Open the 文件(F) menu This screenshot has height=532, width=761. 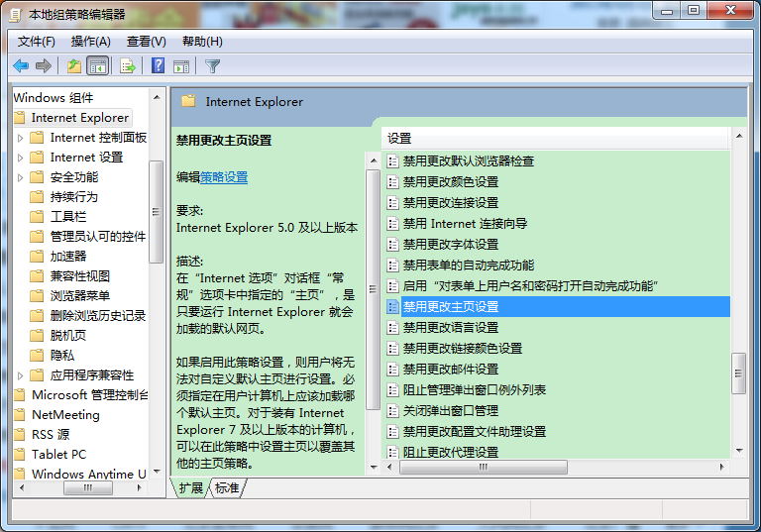(x=37, y=42)
